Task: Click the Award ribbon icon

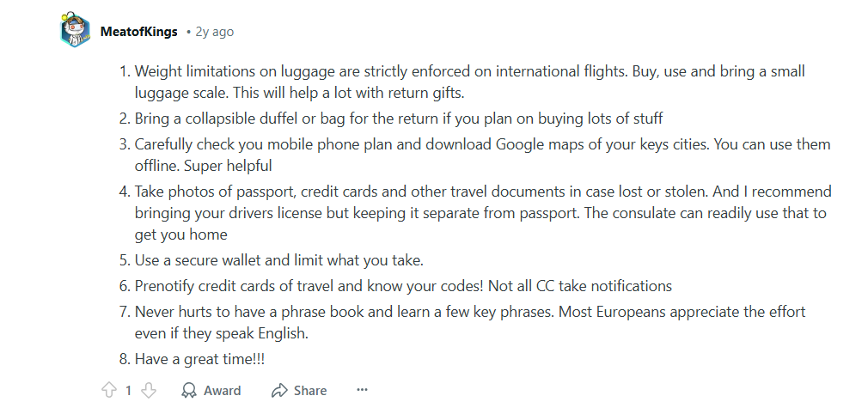Action: point(189,390)
